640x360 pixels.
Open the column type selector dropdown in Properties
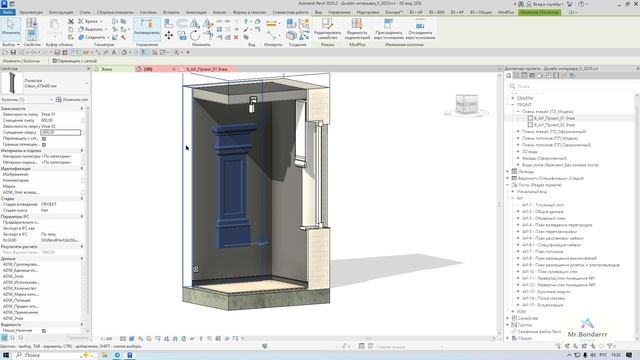click(86, 83)
